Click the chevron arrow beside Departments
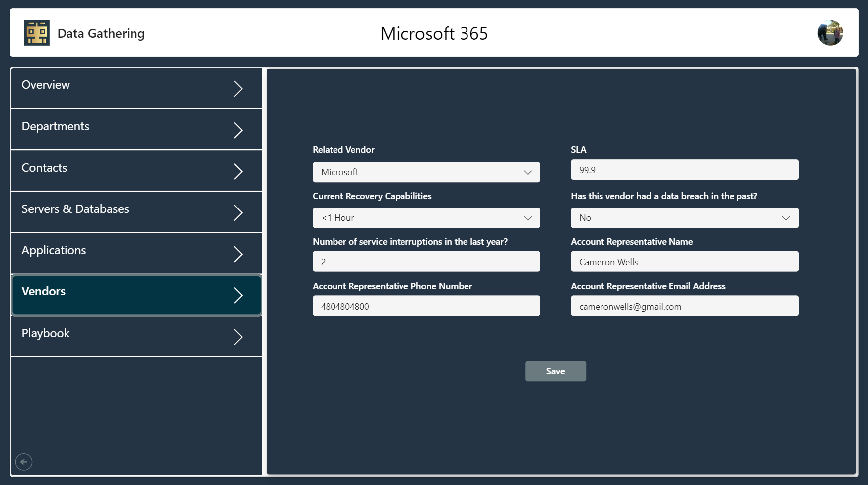Viewport: 868px width, 485px height. tap(238, 130)
